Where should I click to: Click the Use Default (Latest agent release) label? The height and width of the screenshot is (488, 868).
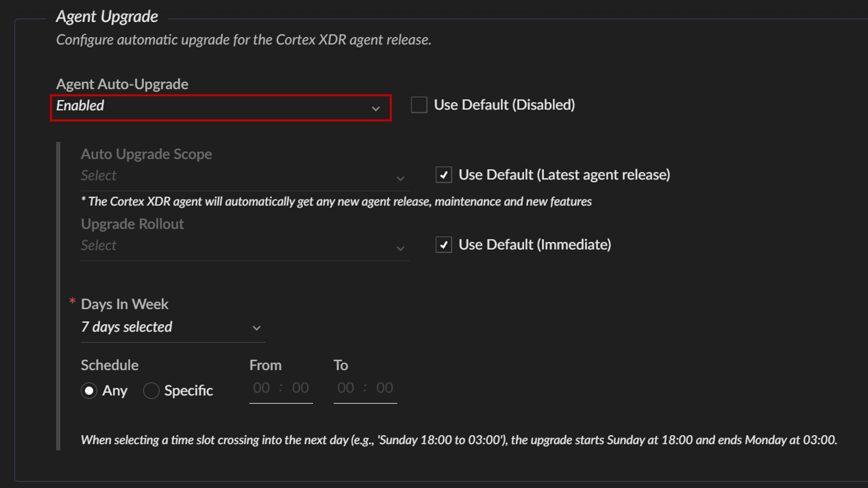(x=564, y=175)
